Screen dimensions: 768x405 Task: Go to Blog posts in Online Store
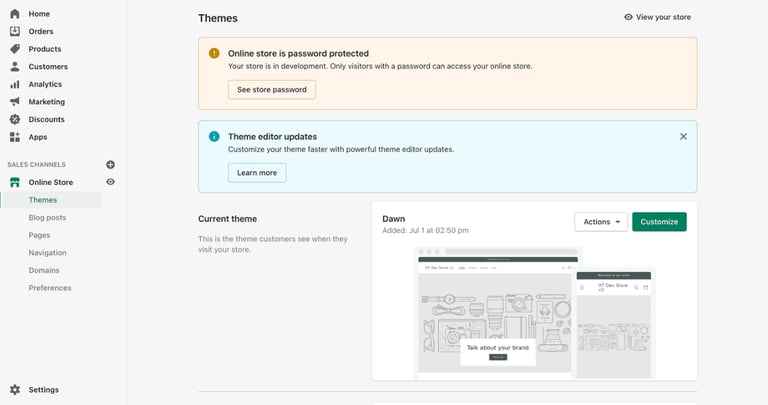47,217
